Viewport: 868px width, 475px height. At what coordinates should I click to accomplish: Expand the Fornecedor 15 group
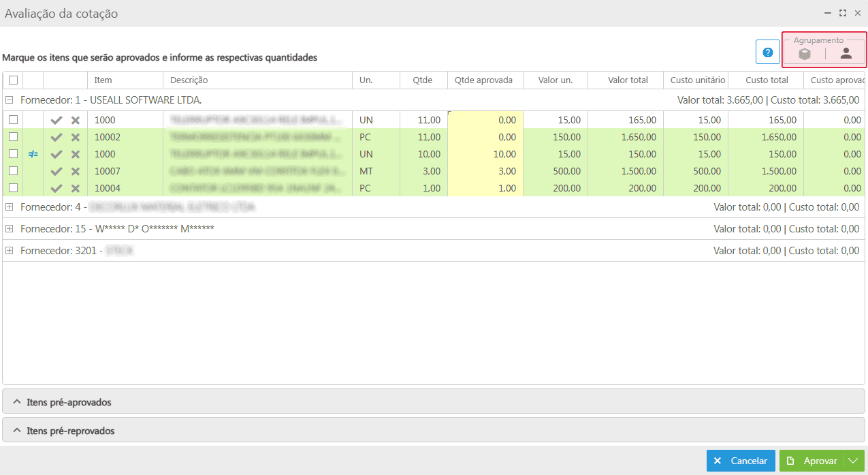tap(10, 229)
